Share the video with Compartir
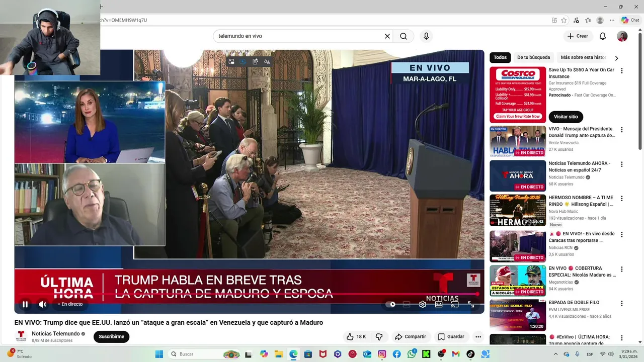 coord(411,337)
